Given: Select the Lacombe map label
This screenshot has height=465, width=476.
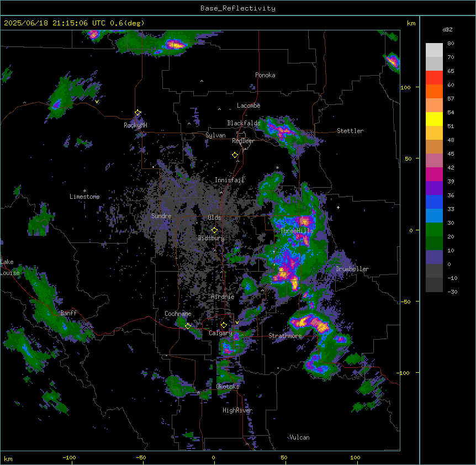Looking at the screenshot, I should (248, 105).
